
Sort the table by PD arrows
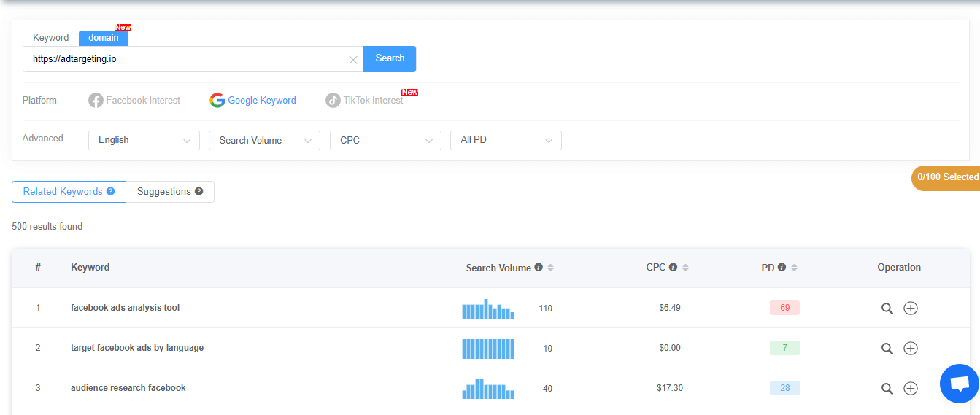click(794, 268)
